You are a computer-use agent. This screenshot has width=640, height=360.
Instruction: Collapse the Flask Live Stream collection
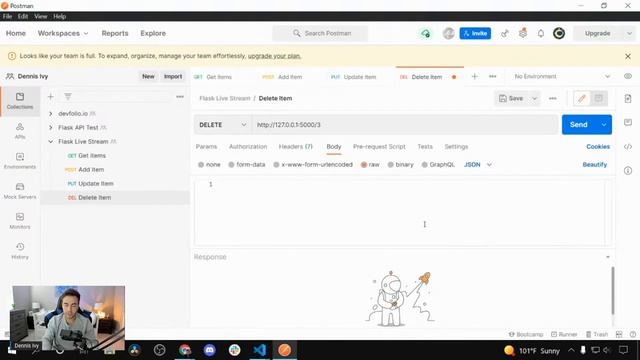(x=51, y=142)
